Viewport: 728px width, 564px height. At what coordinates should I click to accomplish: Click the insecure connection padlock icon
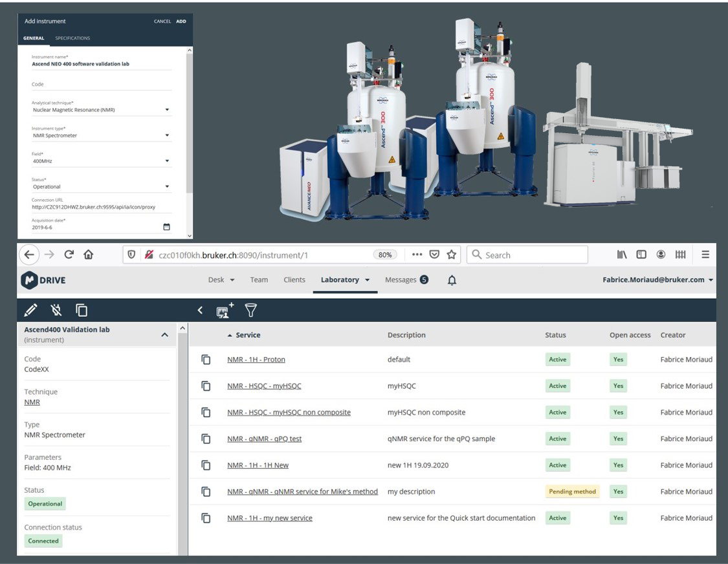click(149, 254)
